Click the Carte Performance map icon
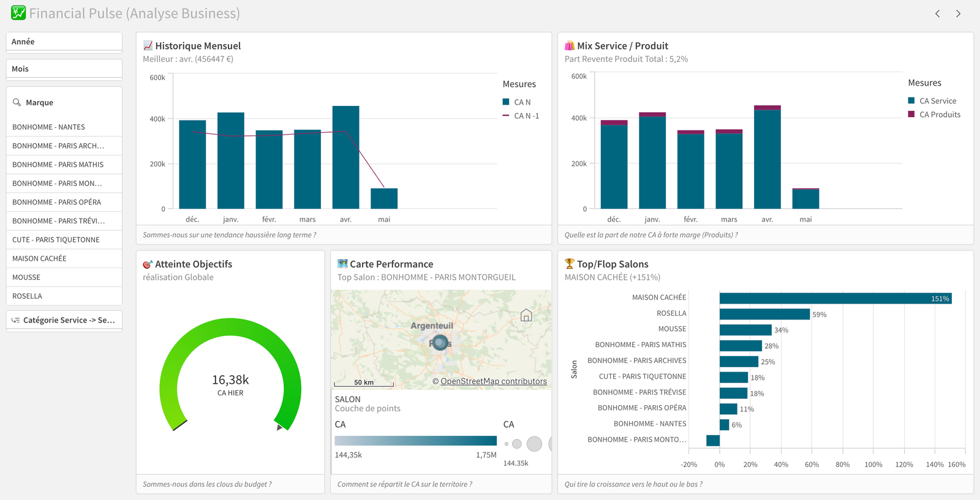The height and width of the screenshot is (500, 980). 342,264
